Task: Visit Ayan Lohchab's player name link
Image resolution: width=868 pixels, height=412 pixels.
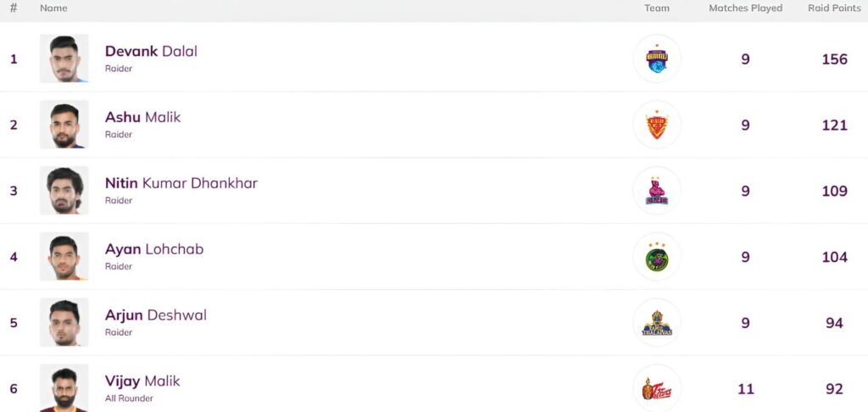Action: point(153,249)
